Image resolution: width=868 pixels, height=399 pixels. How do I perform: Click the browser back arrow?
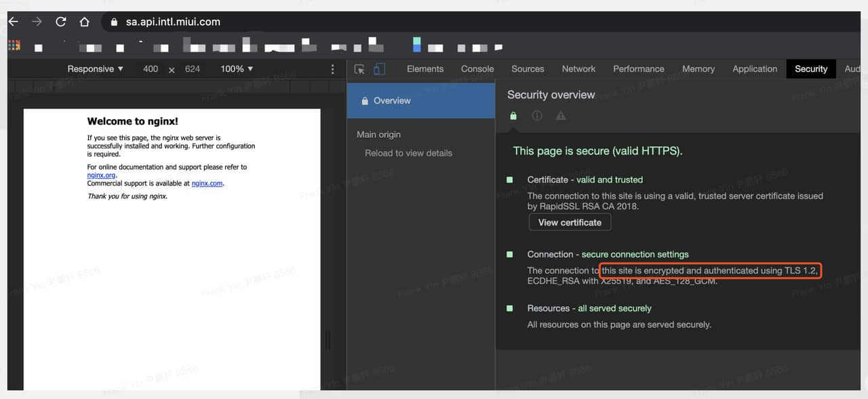[13, 22]
